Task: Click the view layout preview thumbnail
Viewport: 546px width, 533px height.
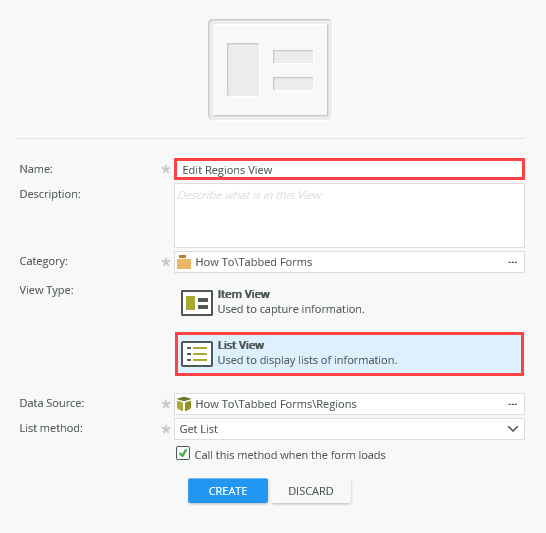Action: [x=270, y=70]
